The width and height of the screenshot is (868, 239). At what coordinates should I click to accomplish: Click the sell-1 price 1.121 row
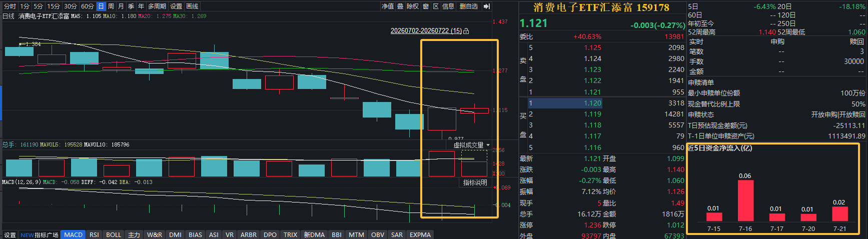pos(606,92)
